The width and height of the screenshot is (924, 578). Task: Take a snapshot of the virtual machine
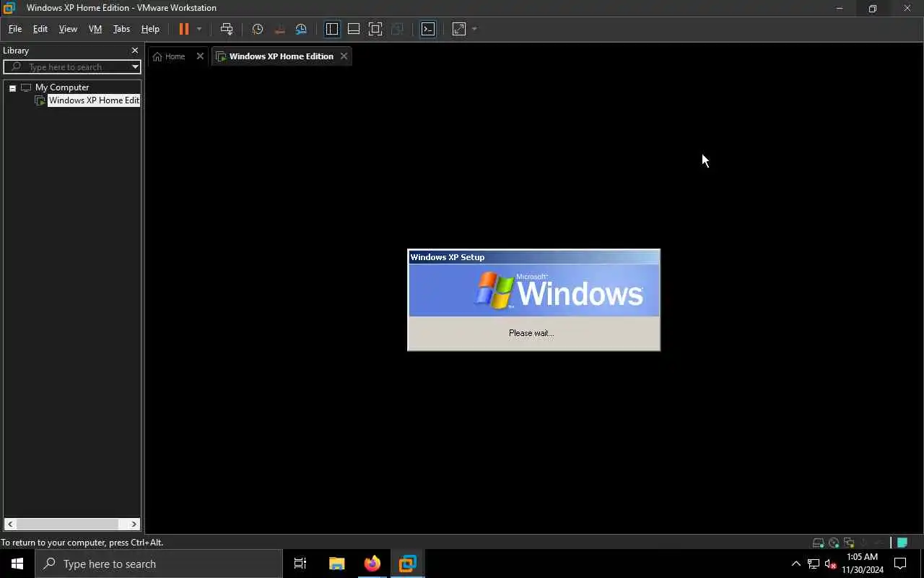[257, 29]
